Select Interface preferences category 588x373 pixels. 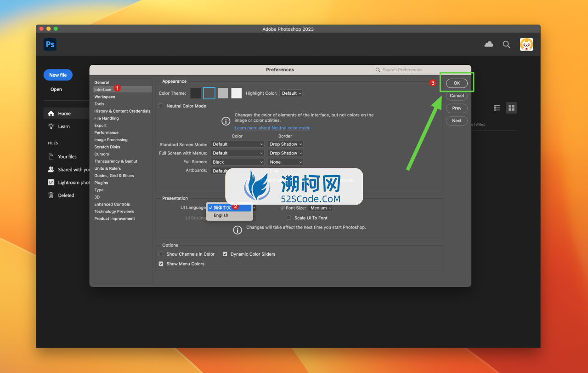(122, 90)
